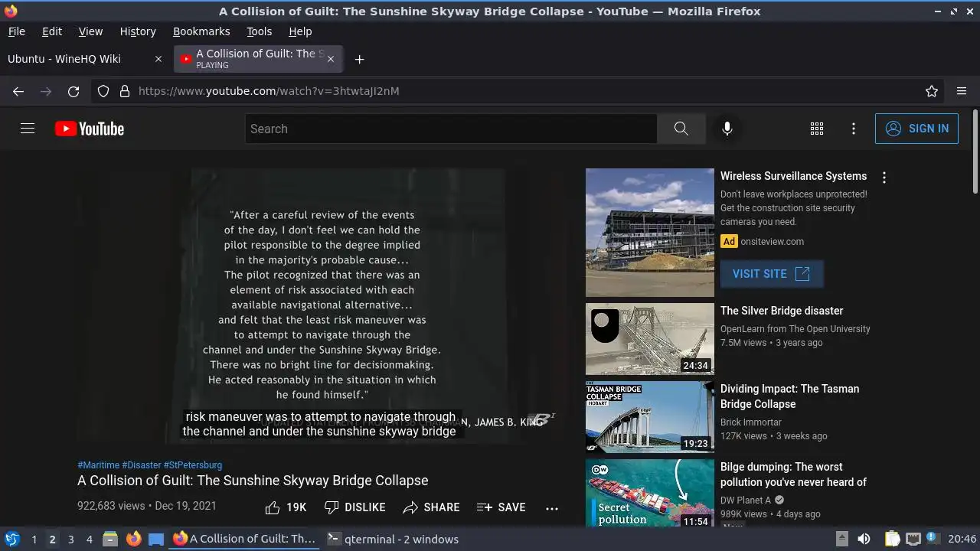Bookmark this page with the star
The height and width of the screenshot is (551, 980).
(x=932, y=91)
